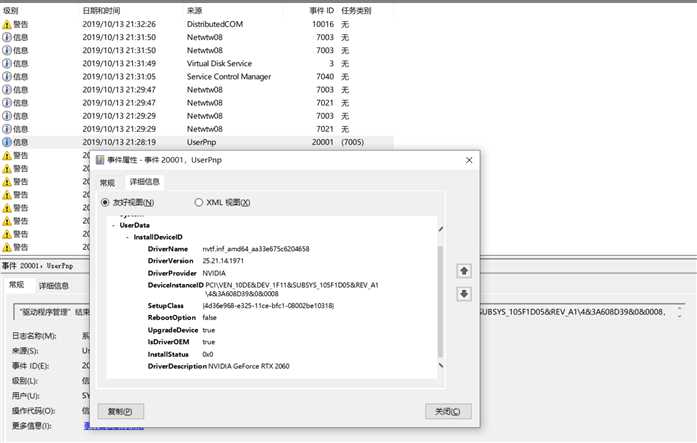Click the 关闭(C) button
The image size is (697, 443).
448,411
